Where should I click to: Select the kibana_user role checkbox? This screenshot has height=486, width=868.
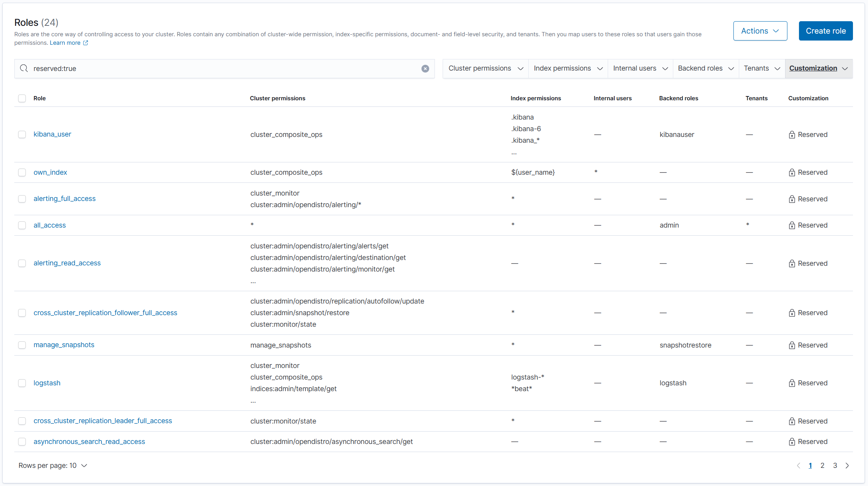(22, 134)
